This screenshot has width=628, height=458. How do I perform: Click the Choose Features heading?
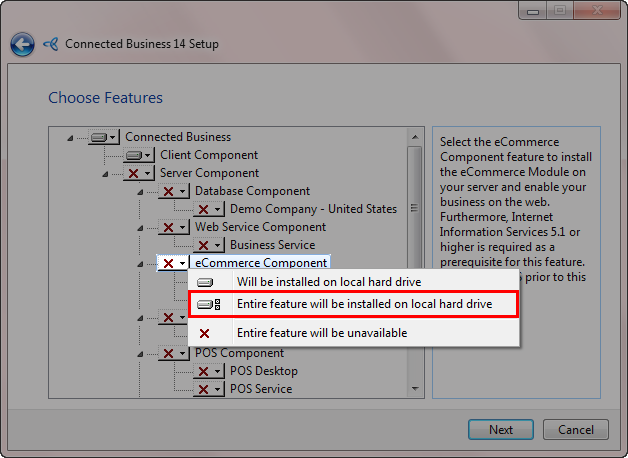(105, 98)
